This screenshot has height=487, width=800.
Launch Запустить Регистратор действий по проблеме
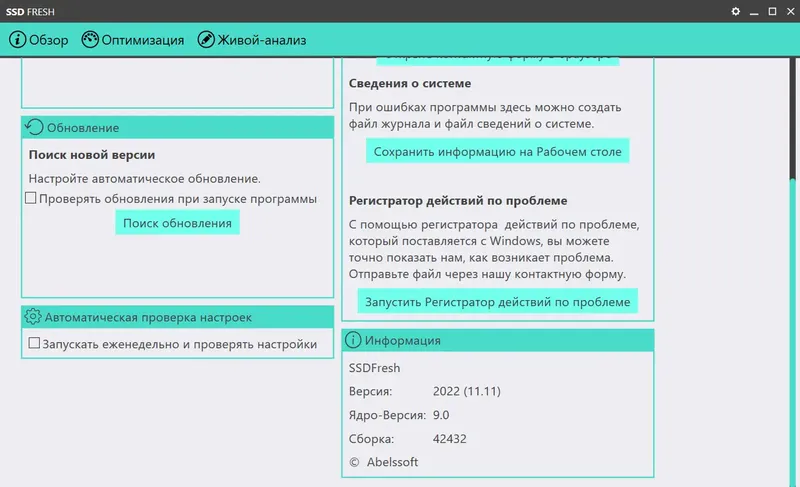[497, 302]
